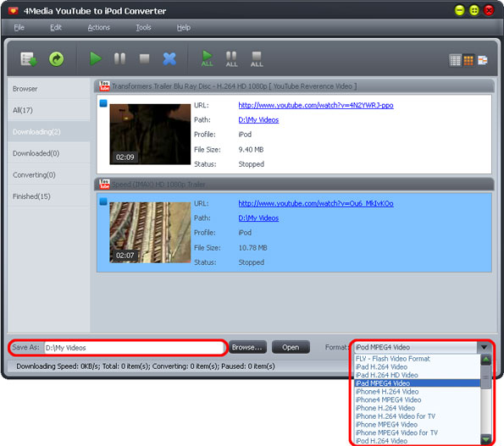Screen dimensions: 504x446
Task: Stop all tasks with Stop ALL icon
Action: [x=257, y=59]
